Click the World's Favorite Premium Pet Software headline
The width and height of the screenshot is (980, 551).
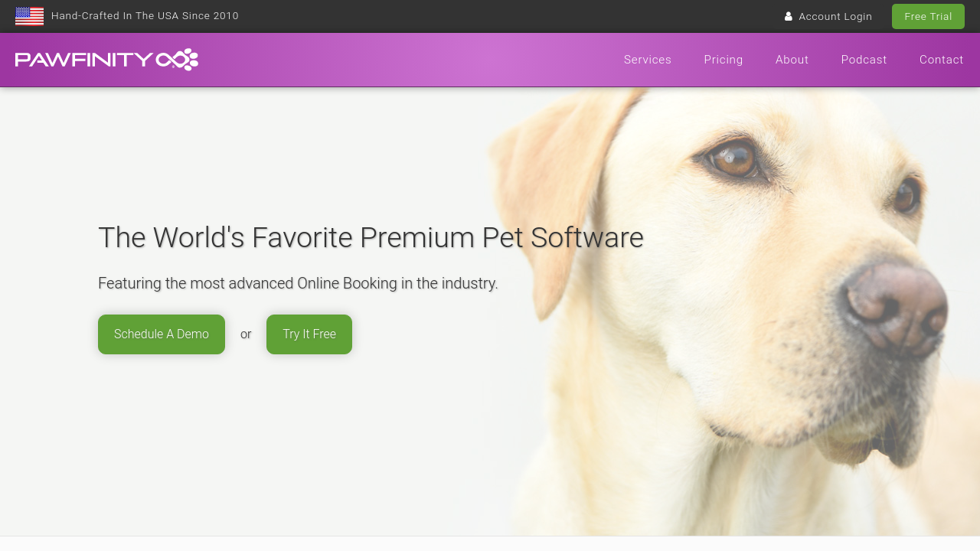(x=371, y=237)
